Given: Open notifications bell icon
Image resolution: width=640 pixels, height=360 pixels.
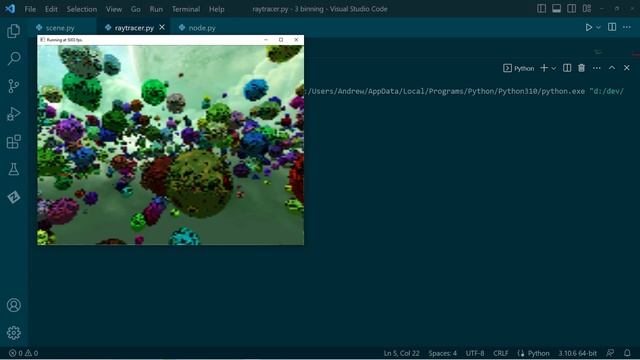Looking at the screenshot, I should pyautogui.click(x=627, y=353).
